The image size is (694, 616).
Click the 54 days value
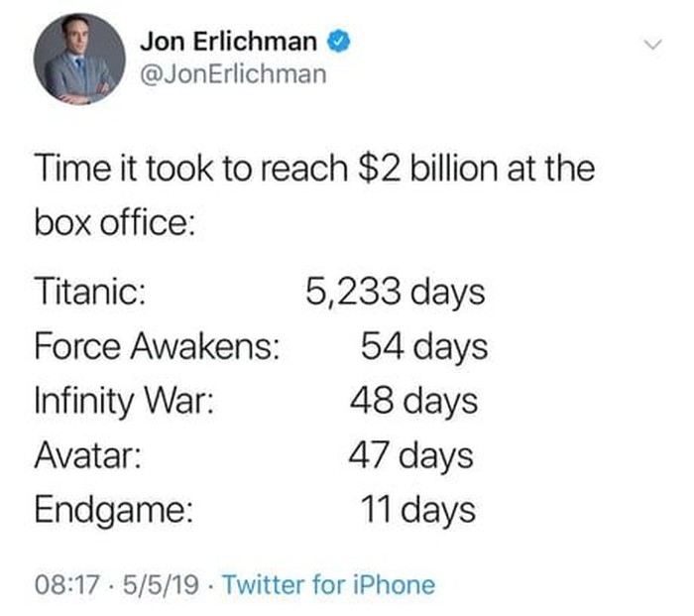(424, 348)
